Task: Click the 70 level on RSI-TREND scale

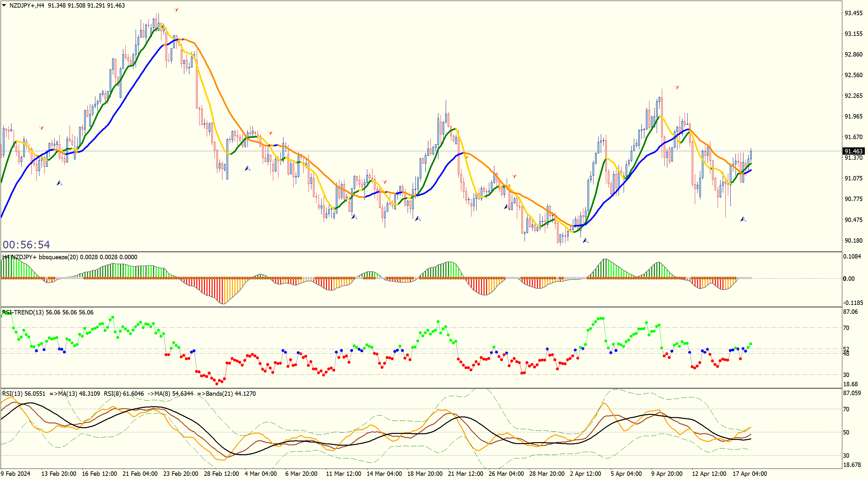Action: click(x=846, y=328)
